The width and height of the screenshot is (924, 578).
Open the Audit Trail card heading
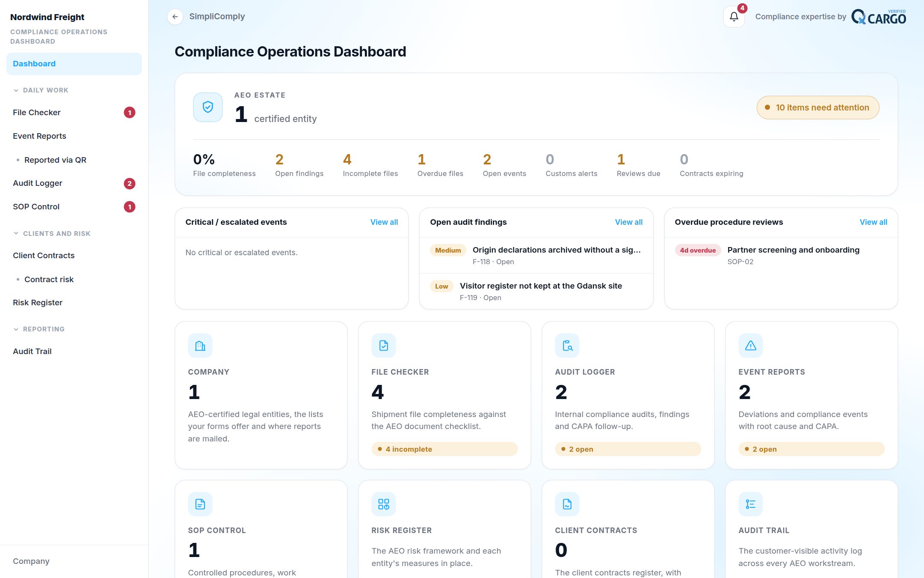click(764, 530)
